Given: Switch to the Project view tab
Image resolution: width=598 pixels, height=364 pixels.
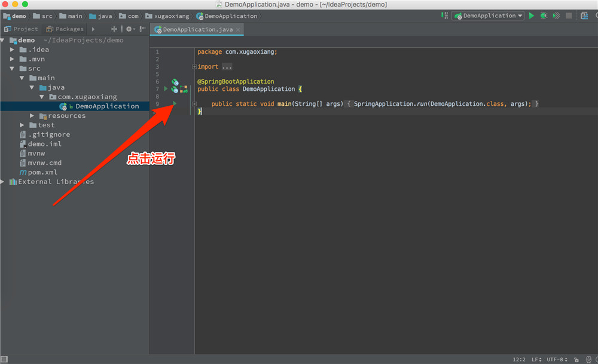Looking at the screenshot, I should [21, 29].
